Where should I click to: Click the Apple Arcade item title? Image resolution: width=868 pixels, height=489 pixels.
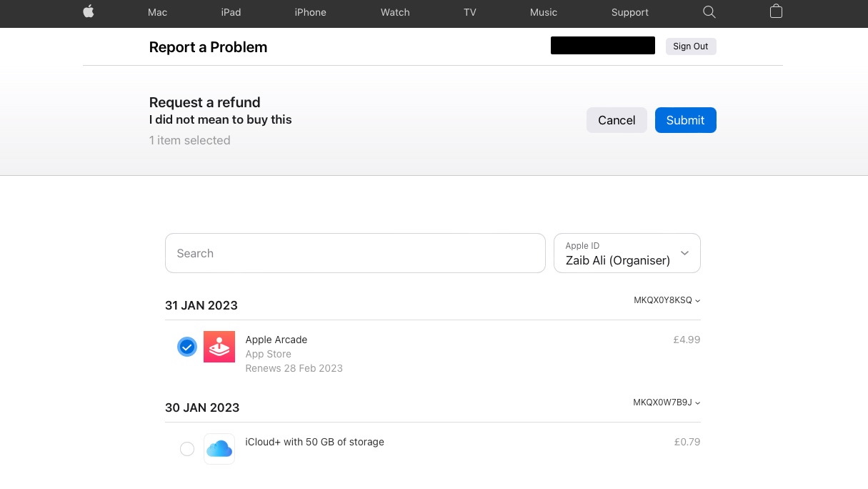pyautogui.click(x=276, y=340)
